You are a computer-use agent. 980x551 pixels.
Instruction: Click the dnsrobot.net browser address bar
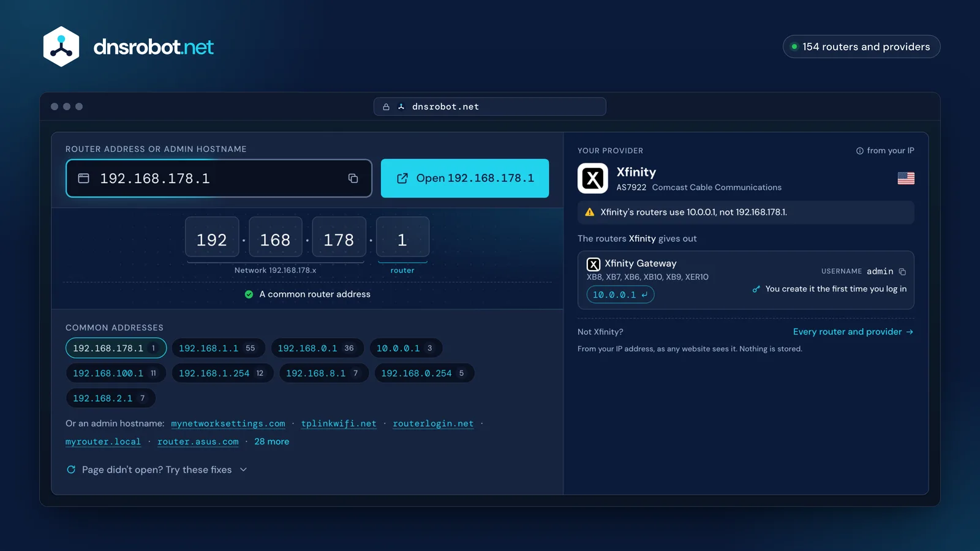[490, 107]
